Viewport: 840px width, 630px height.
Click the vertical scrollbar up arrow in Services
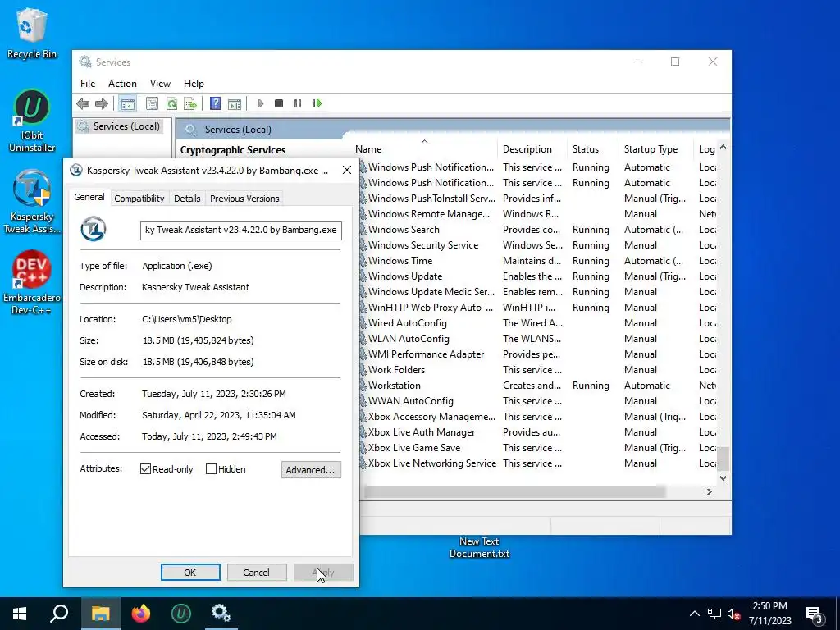(x=723, y=147)
